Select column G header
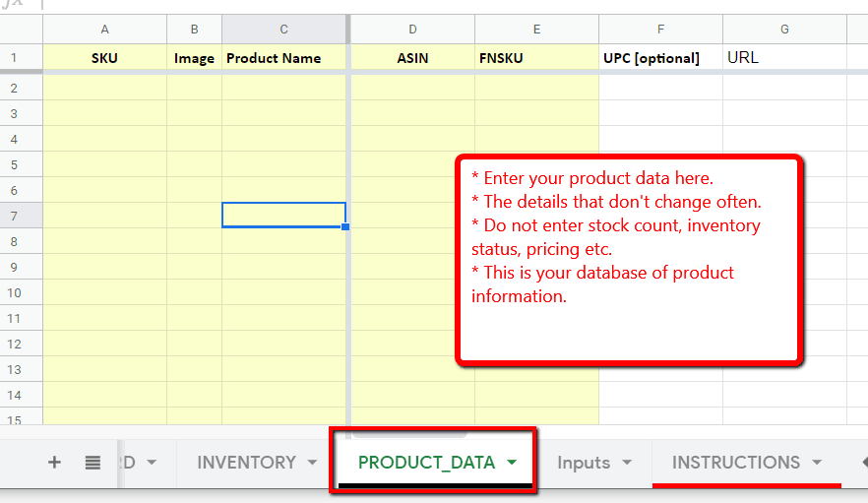 pyautogui.click(x=784, y=30)
